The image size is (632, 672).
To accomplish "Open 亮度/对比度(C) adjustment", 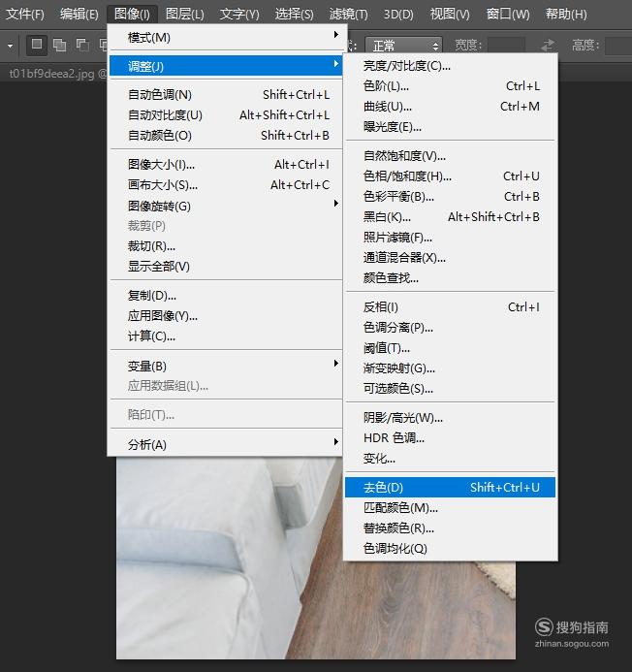I will [450, 66].
